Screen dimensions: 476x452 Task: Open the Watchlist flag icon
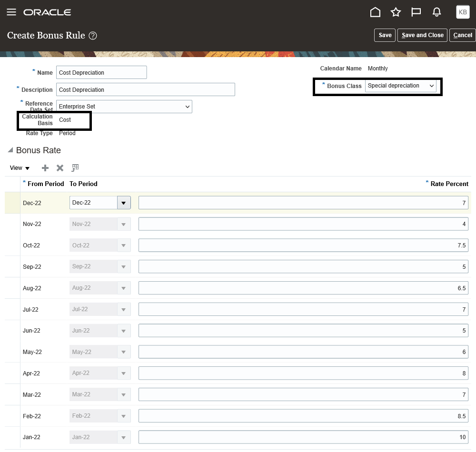[416, 12]
